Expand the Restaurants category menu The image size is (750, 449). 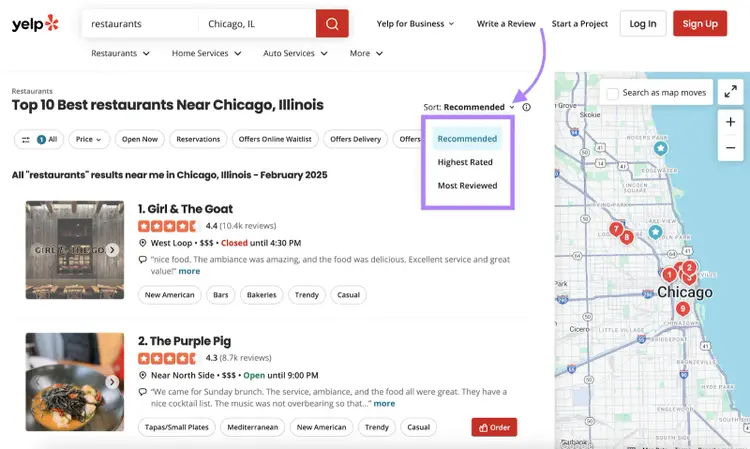pyautogui.click(x=121, y=53)
